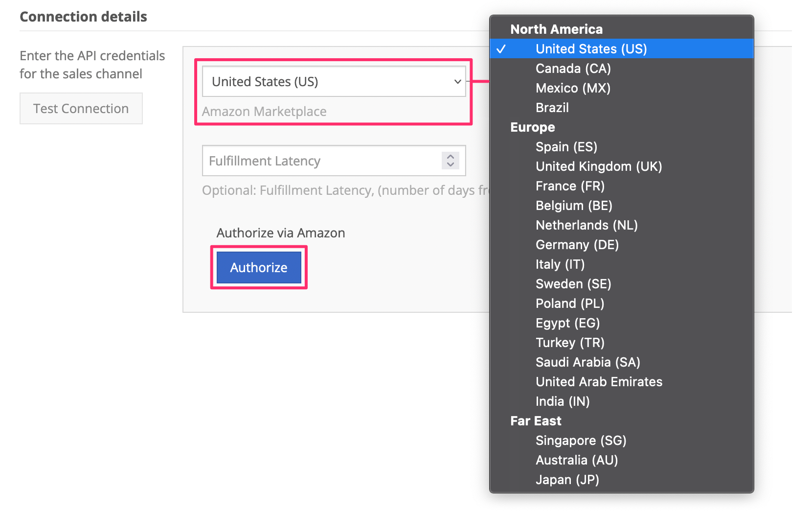
Task: Choose Brazil marketplace option
Action: [x=622, y=107]
